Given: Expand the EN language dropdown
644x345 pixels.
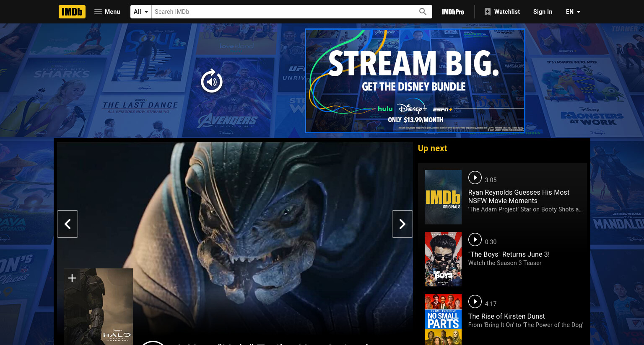Looking at the screenshot, I should pyautogui.click(x=573, y=12).
